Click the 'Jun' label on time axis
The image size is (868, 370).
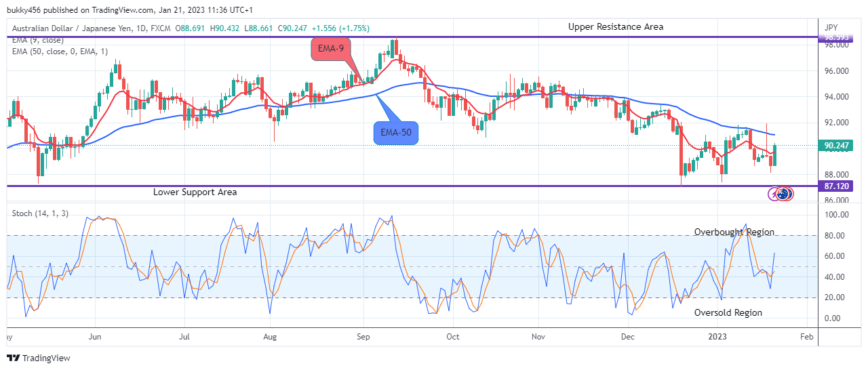tap(95, 336)
